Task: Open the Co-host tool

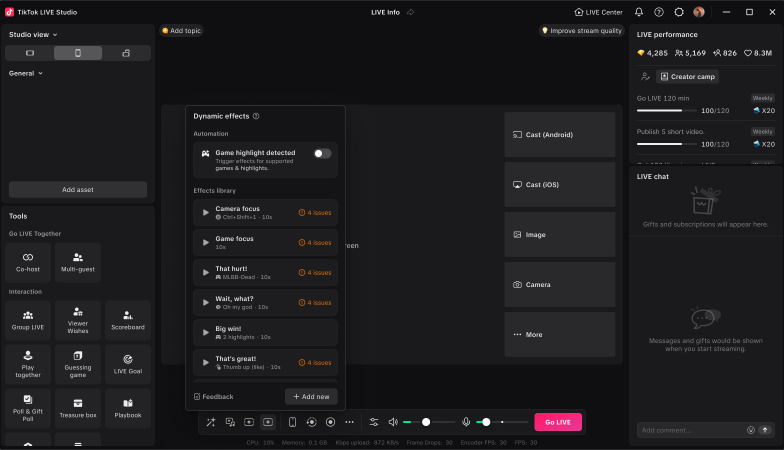Action: [x=28, y=262]
